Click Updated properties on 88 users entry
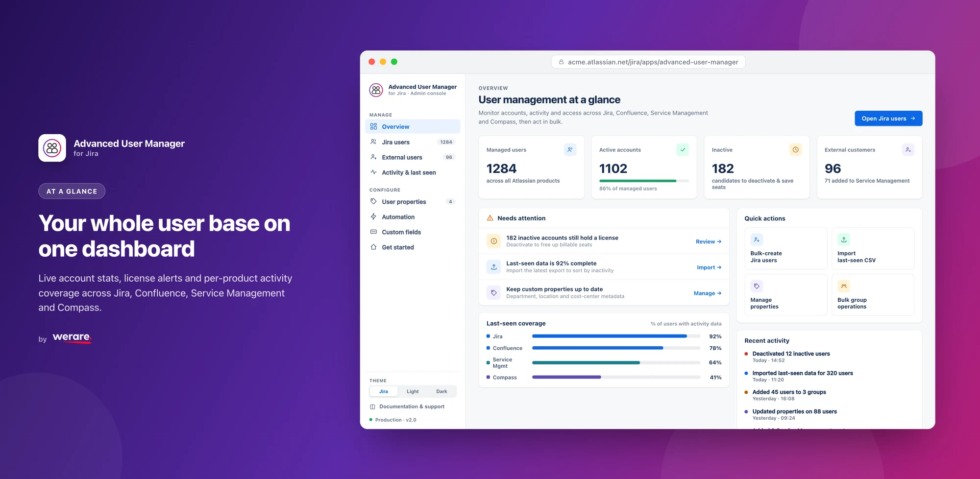The height and width of the screenshot is (479, 980). tap(794, 414)
